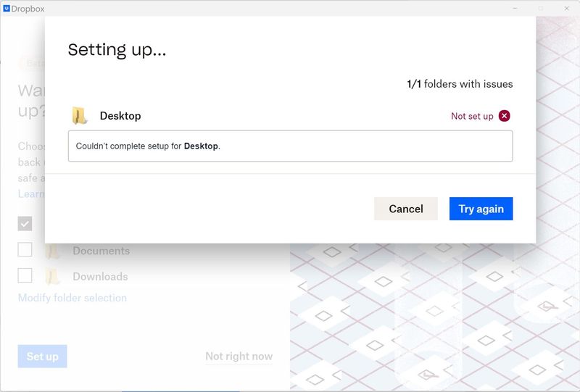The width and height of the screenshot is (580, 392).
Task: Enable the Documents folder checkbox
Action: (x=25, y=250)
